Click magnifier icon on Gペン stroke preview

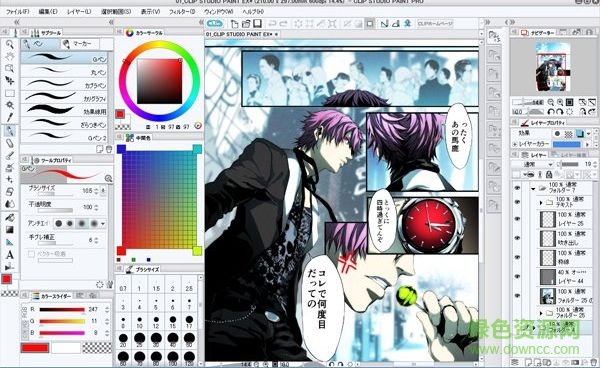click(x=108, y=178)
